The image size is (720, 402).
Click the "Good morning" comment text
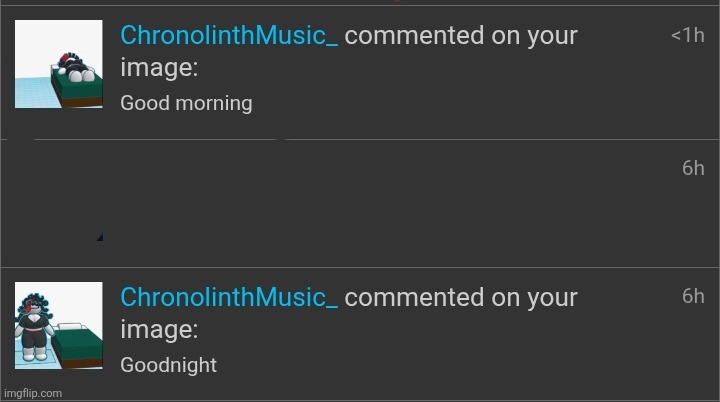point(186,103)
